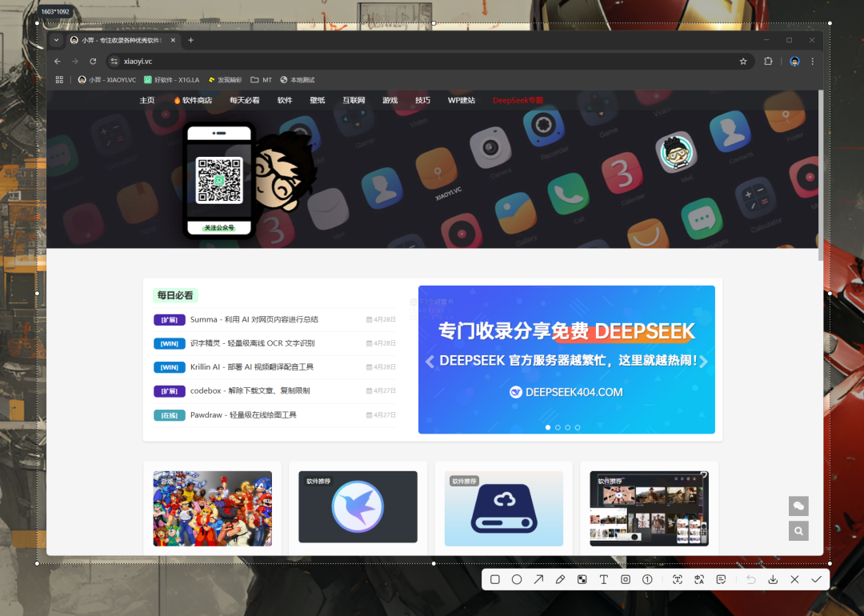Viewport: 864px width, 616px height.
Task: Bookmark this page with star icon
Action: tap(743, 61)
